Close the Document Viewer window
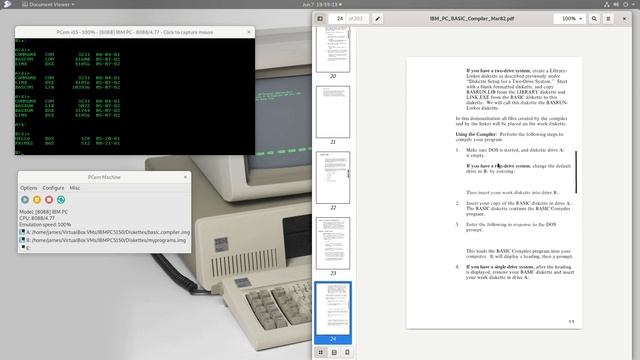The image size is (640, 360). (624, 19)
